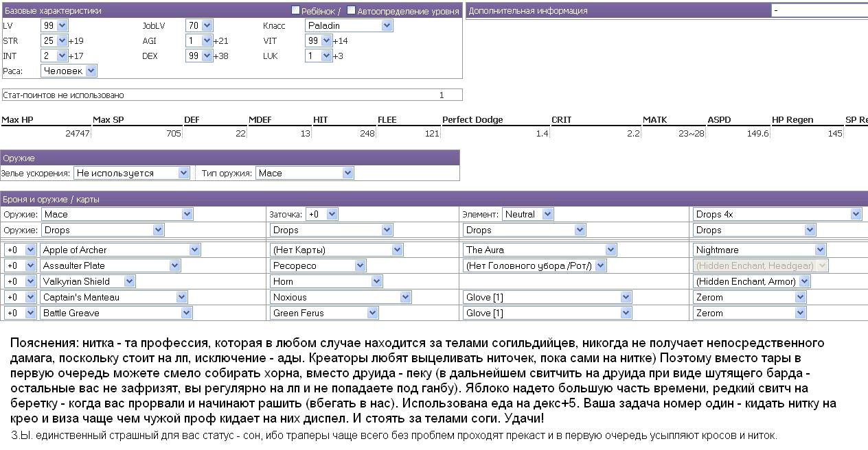Click the Perfect Dodge value 1.4
The height and width of the screenshot is (450, 868).
tap(542, 134)
